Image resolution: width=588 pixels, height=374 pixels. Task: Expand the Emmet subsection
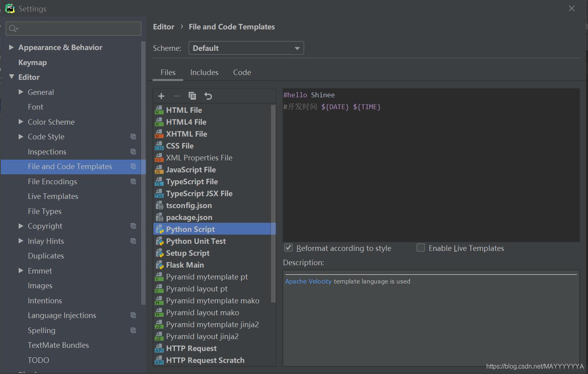[21, 270]
